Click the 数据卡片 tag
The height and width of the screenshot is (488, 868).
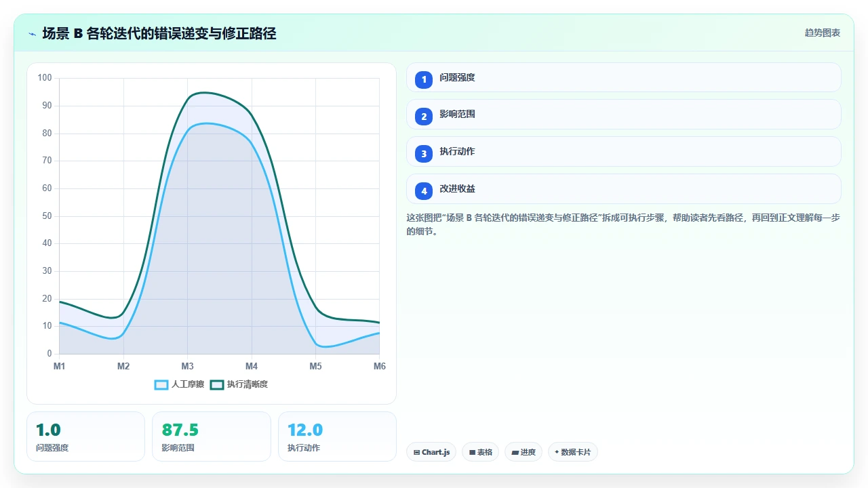[572, 452]
